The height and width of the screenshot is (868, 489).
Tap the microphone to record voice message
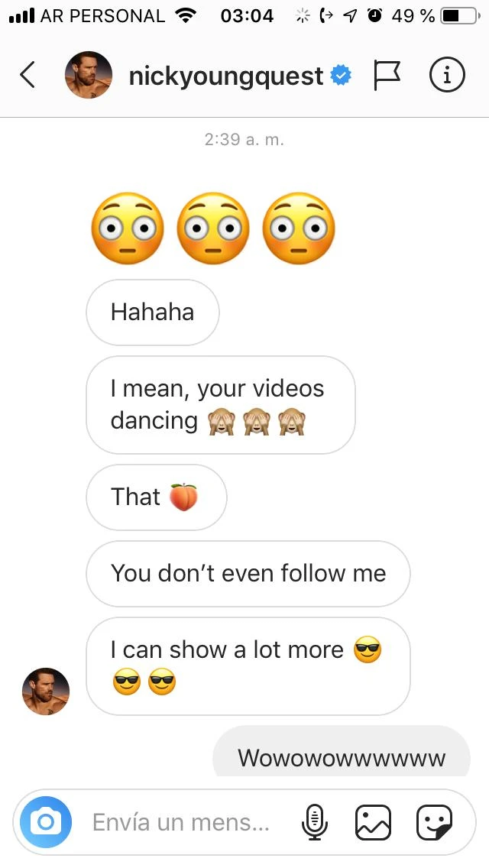(313, 822)
